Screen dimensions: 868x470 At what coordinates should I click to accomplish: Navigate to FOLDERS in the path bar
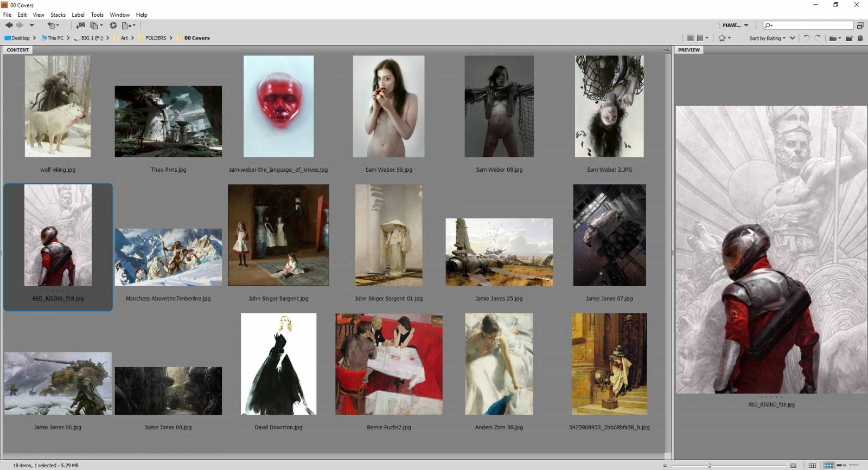pos(152,38)
